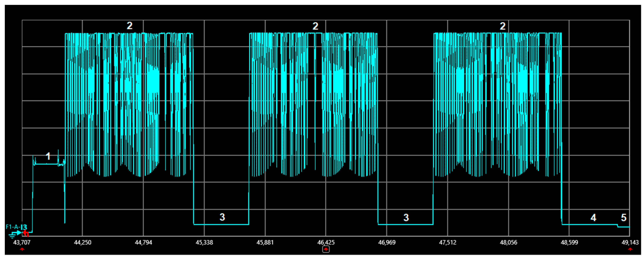The image size is (644, 262).
Task: Click the first number 2 annotation
Action: click(x=129, y=26)
